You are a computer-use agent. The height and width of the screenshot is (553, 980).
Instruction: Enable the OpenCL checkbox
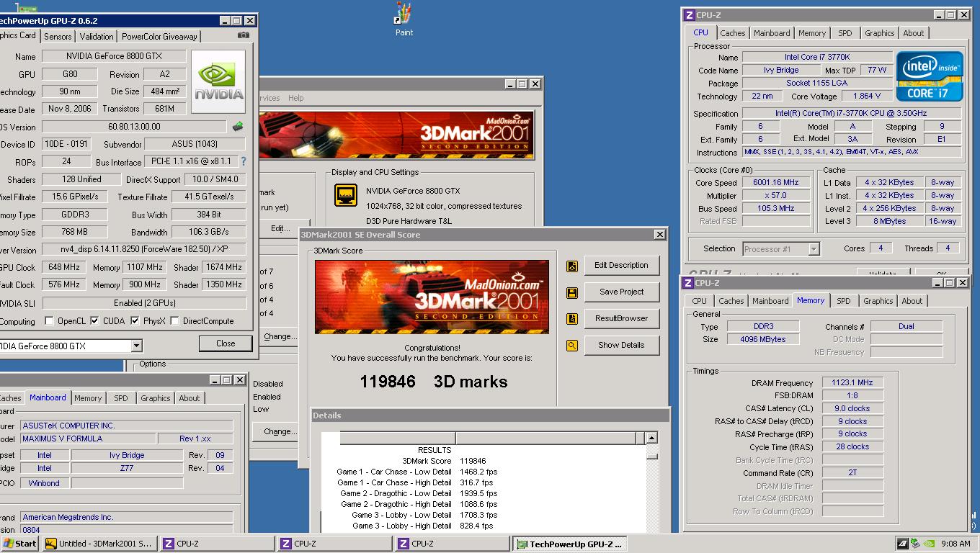click(x=49, y=321)
